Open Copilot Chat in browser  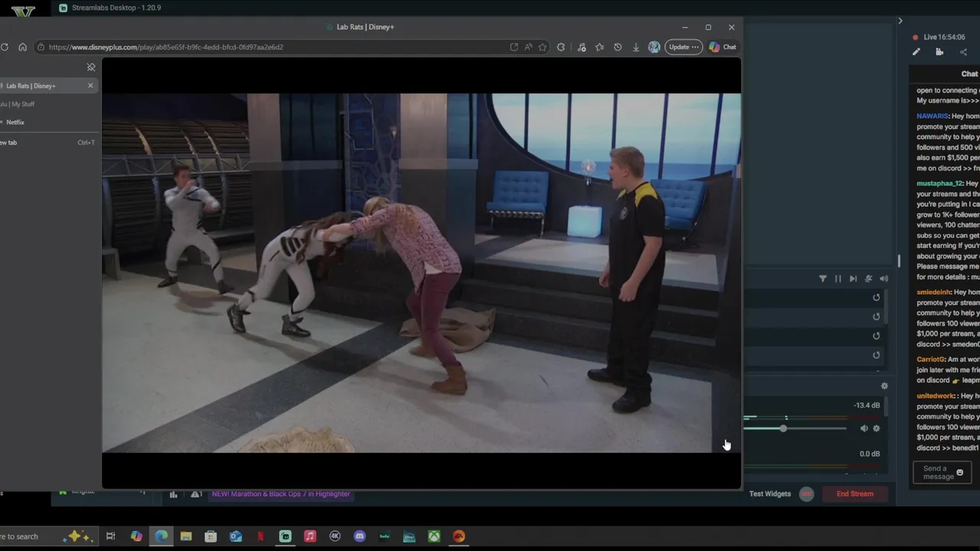(723, 47)
